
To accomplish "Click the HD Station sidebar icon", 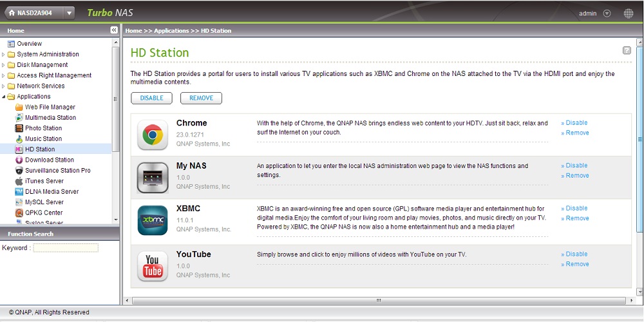I will 19,149.
